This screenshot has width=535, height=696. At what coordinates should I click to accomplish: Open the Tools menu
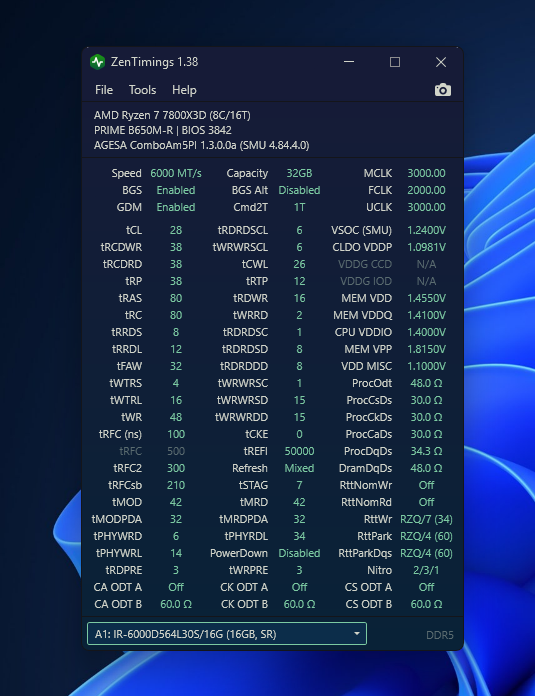point(142,90)
